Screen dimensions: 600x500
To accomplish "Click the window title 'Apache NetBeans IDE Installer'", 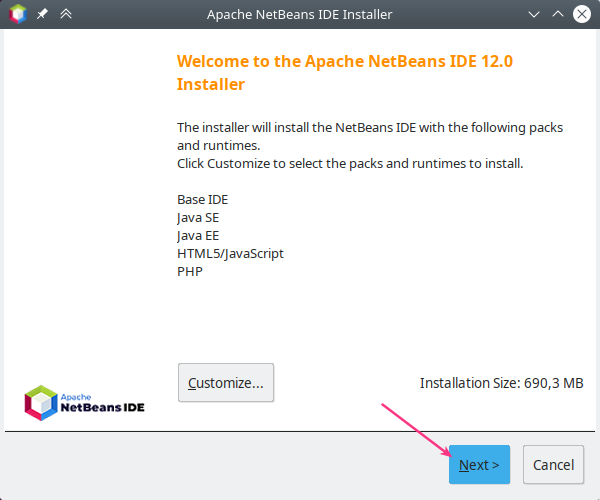I will tap(299, 14).
